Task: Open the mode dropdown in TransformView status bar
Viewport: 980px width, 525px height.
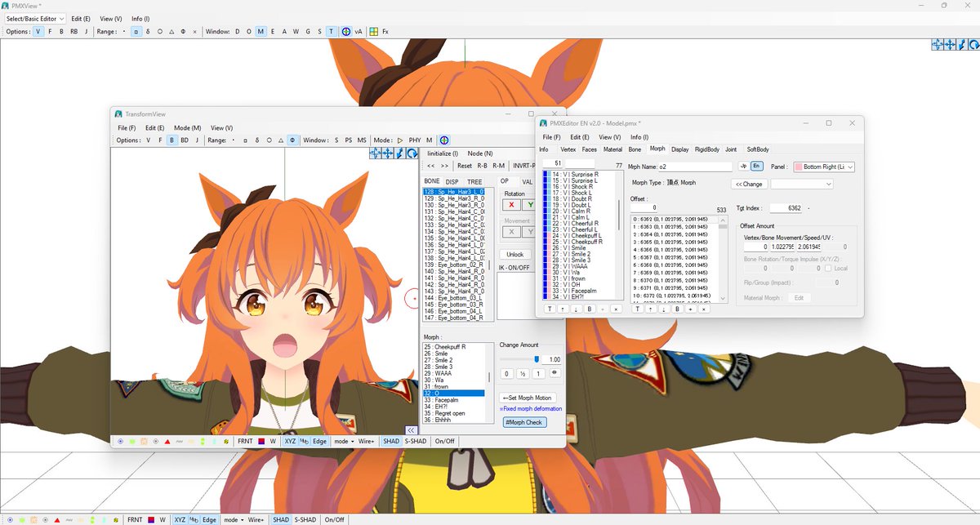Action: click(x=343, y=441)
